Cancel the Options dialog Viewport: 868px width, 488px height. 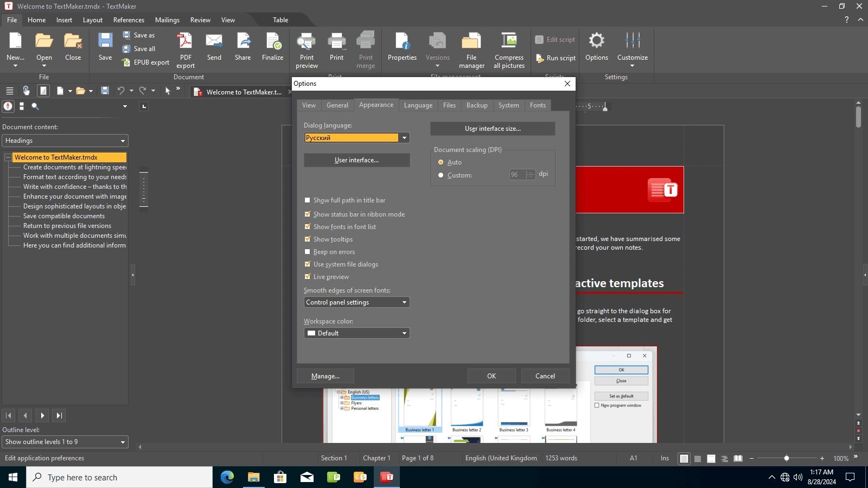545,376
